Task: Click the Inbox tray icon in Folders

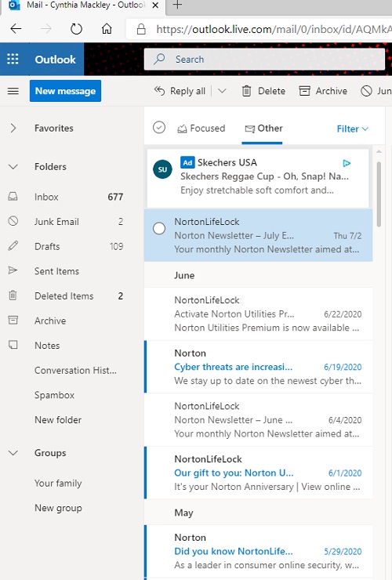Action: point(13,197)
